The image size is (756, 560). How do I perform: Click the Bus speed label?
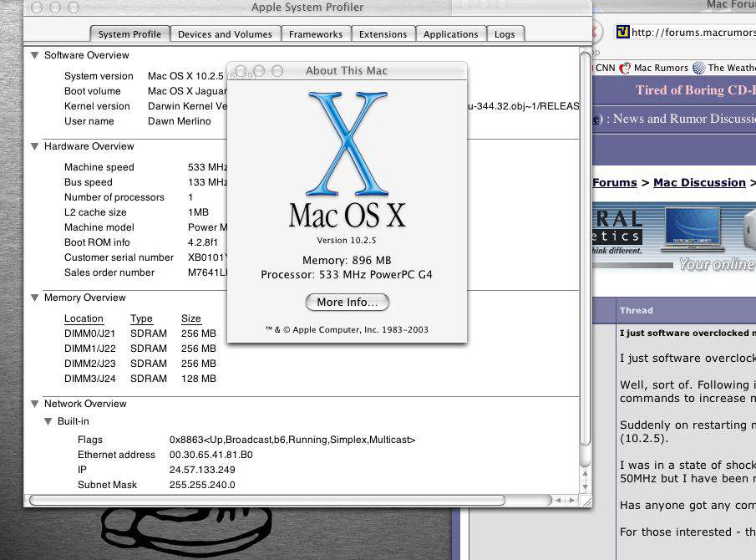pos(89,182)
